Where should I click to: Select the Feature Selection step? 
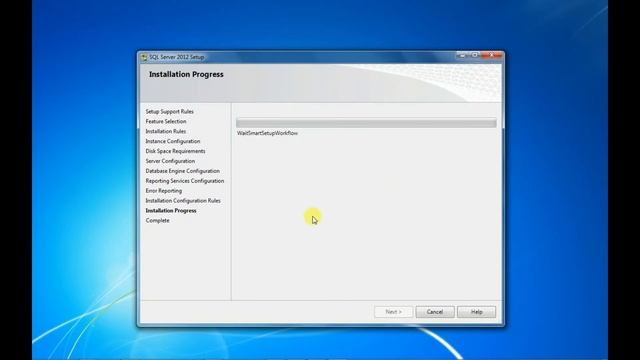(166, 121)
